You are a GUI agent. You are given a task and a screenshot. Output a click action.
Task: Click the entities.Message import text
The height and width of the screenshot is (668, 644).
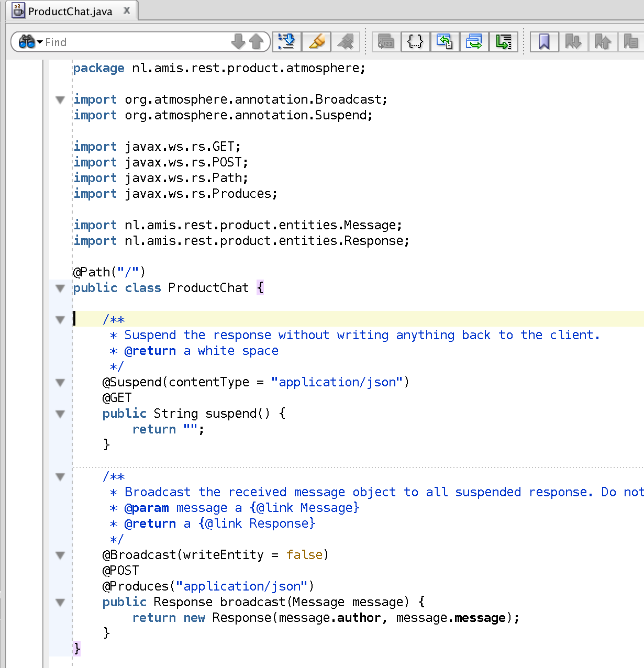263,225
